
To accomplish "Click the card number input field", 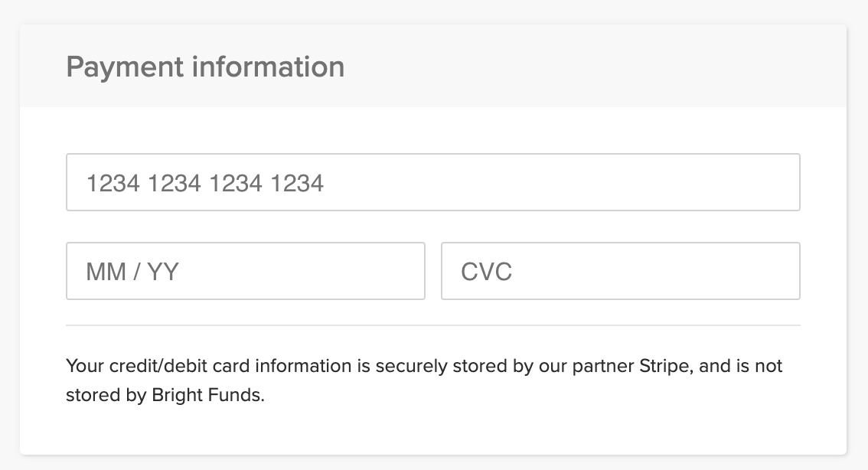I will pos(432,182).
